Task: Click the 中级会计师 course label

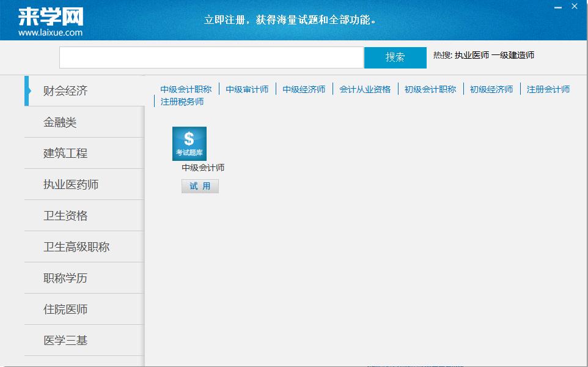Action: [203, 168]
